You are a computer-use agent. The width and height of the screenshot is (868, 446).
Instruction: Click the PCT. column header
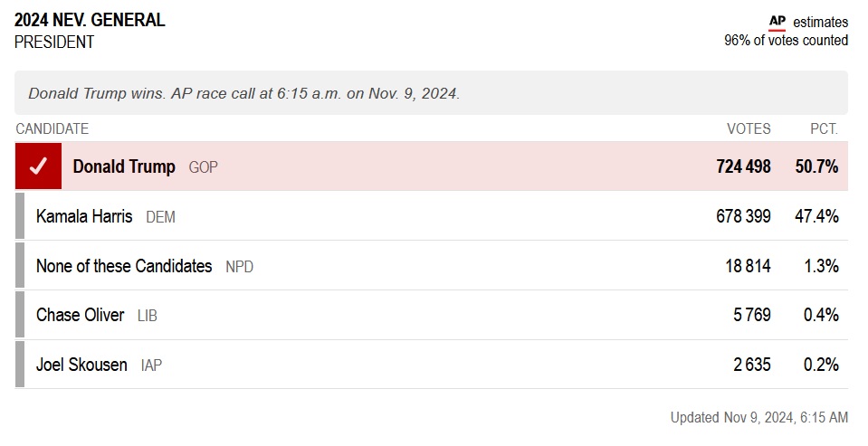(824, 129)
